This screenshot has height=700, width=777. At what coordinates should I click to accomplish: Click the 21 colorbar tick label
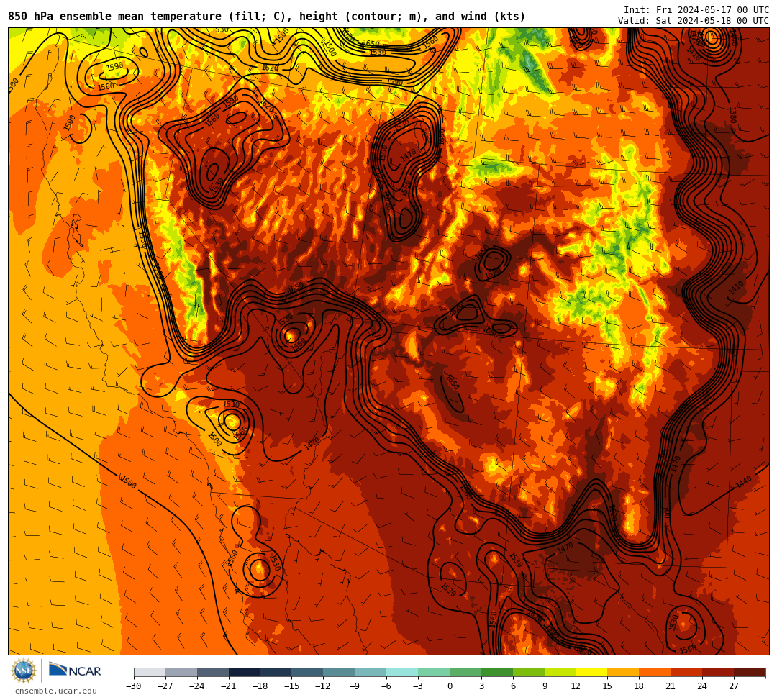click(x=671, y=686)
